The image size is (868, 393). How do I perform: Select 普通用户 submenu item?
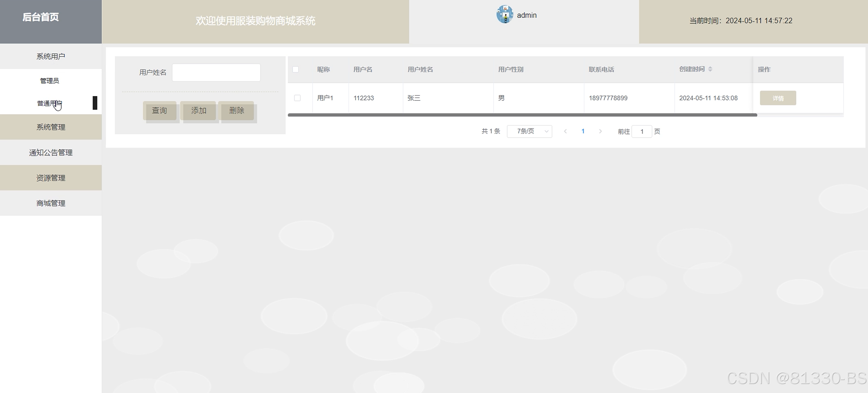point(49,103)
